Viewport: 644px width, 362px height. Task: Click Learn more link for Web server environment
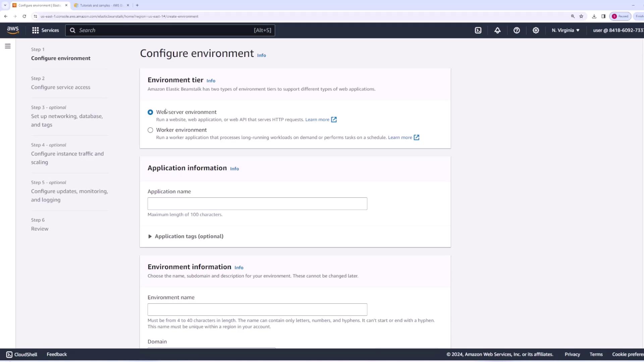pos(317,120)
